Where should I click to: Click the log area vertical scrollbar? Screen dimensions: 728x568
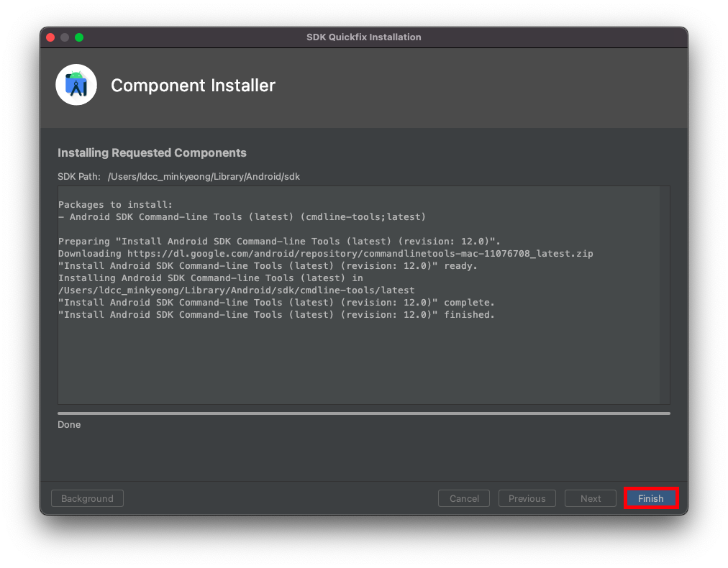pos(665,295)
